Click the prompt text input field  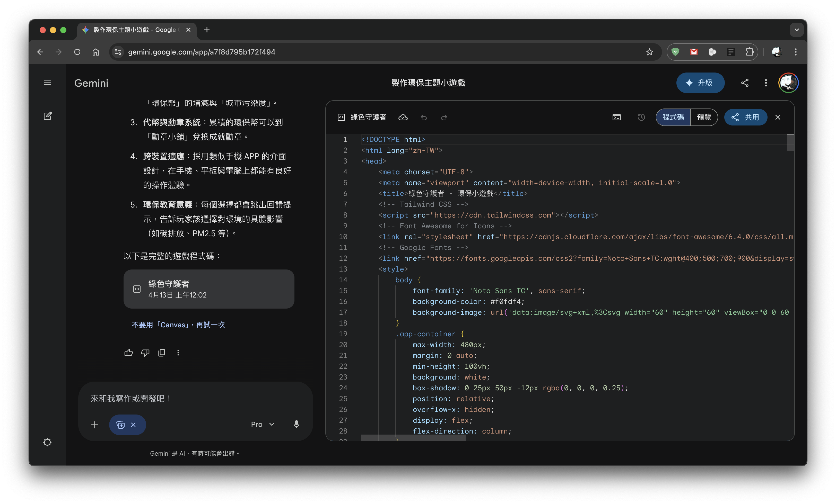coord(195,399)
